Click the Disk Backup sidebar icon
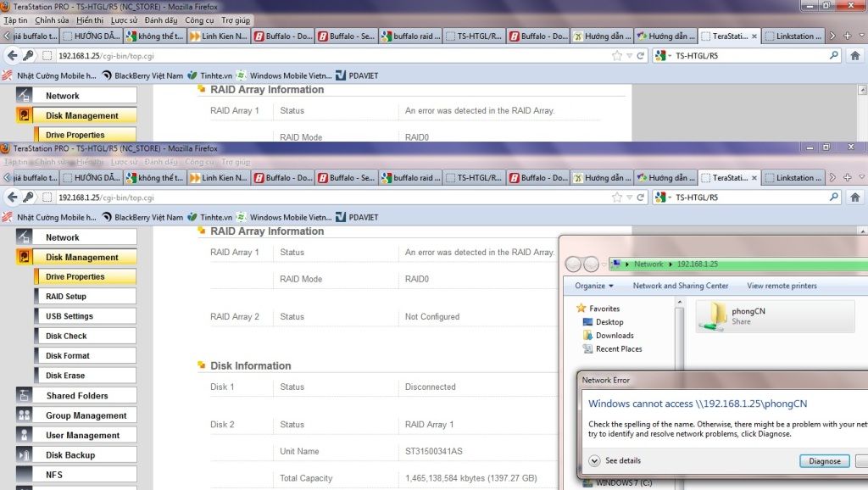Viewport: 868px width, 490px height. pyautogui.click(x=24, y=455)
